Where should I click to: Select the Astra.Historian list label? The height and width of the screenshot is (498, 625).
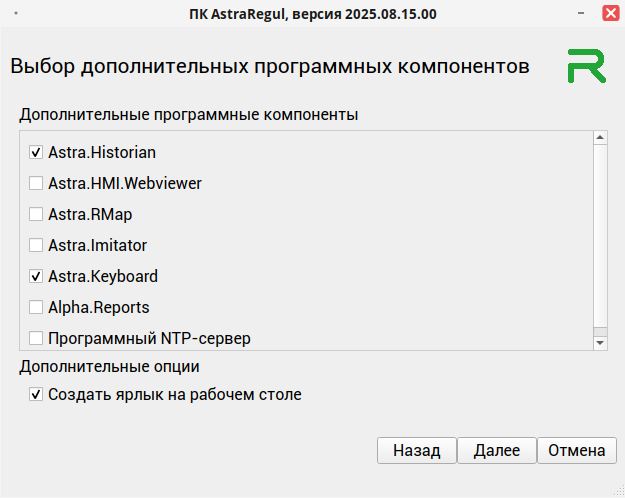click(102, 153)
